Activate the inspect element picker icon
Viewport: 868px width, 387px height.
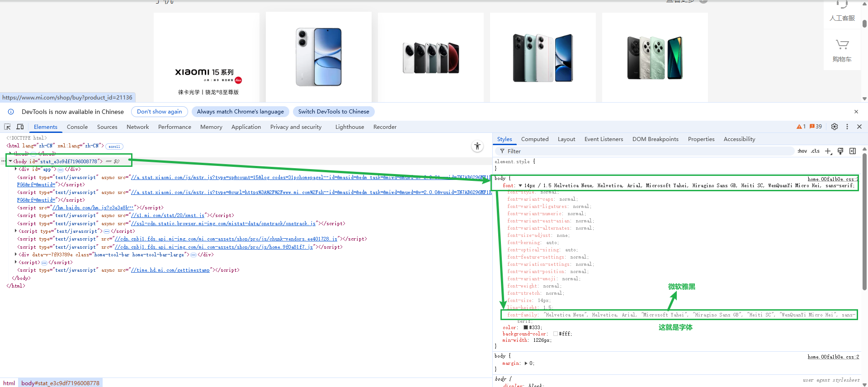[7, 127]
